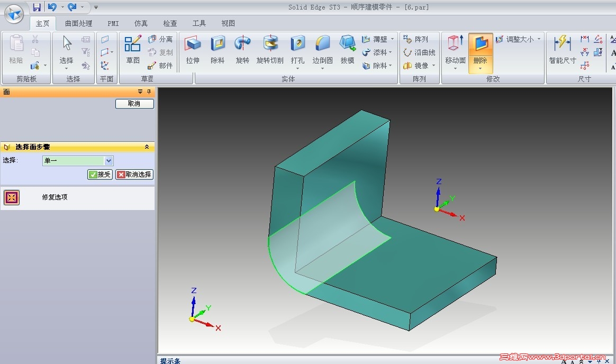
Task: Switch to the 视图 tab
Action: coord(228,24)
